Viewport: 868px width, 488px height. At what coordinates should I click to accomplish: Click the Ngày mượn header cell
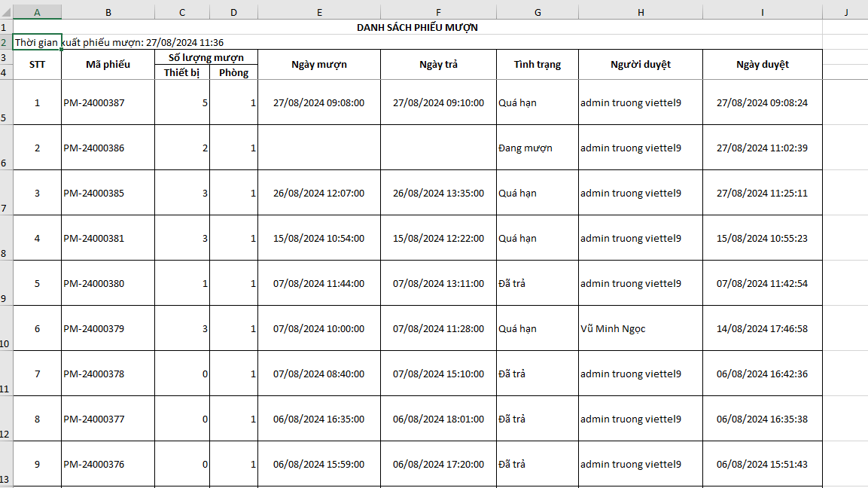click(319, 64)
